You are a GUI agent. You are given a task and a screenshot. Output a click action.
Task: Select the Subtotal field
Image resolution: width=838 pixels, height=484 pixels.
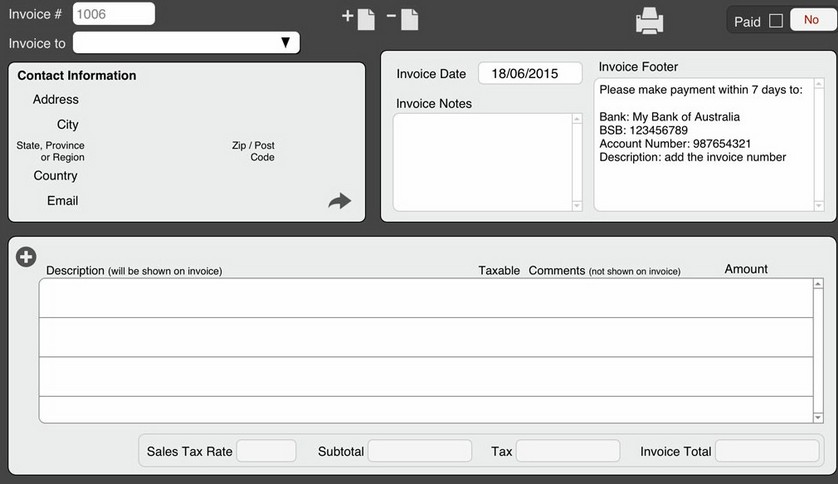(x=419, y=451)
